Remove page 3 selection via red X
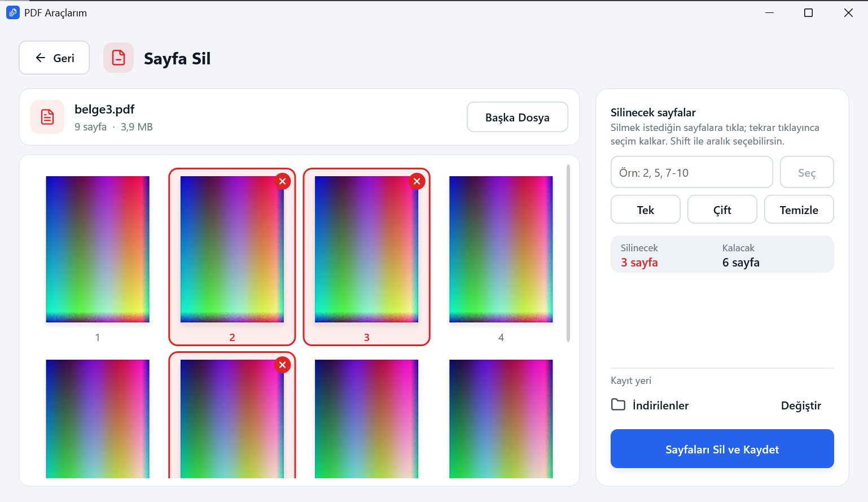The height and width of the screenshot is (502, 868). coord(417,181)
